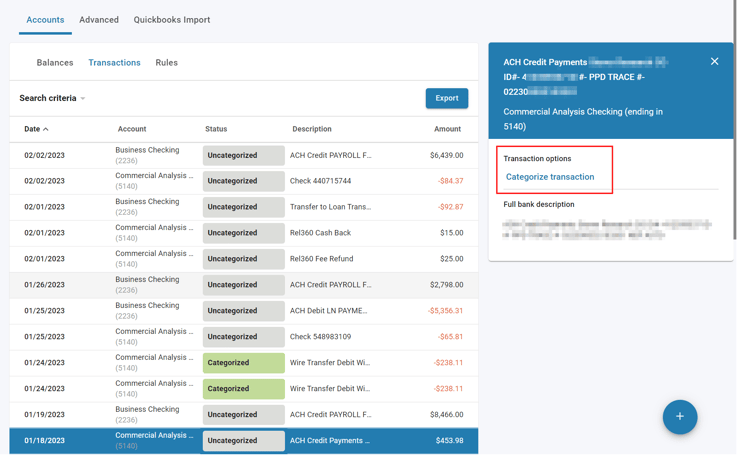Select the Transfer to Loan transaction row
750x460 pixels.
[x=330, y=208]
